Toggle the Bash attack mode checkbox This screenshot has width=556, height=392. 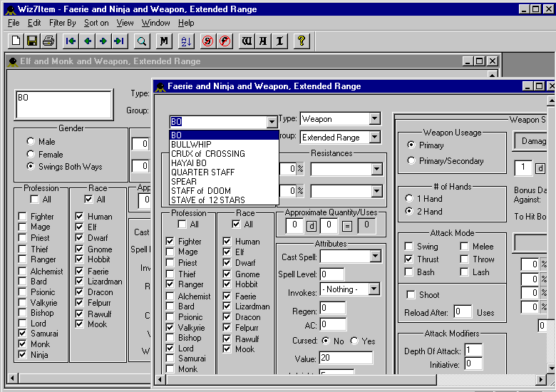(x=408, y=272)
